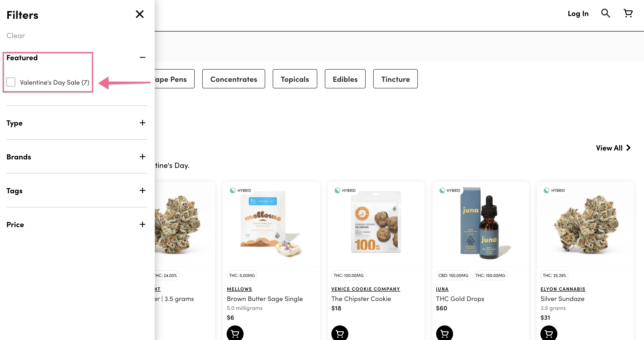Open the JUNA brand link
Image resolution: width=644 pixels, height=340 pixels.
pos(442,289)
